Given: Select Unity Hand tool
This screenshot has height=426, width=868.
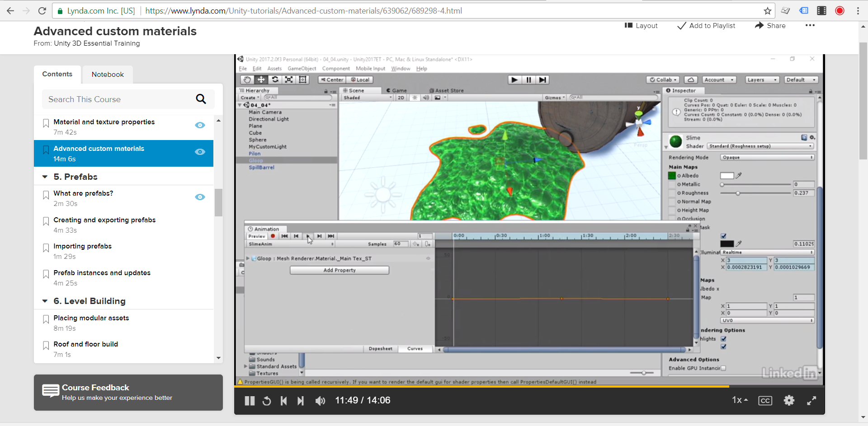Looking at the screenshot, I should [247, 80].
